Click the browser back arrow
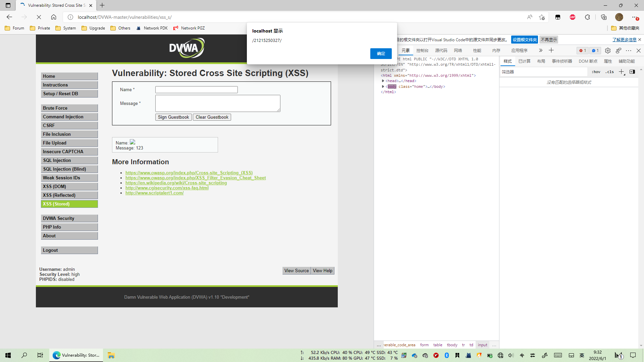644x362 pixels. tap(9, 17)
